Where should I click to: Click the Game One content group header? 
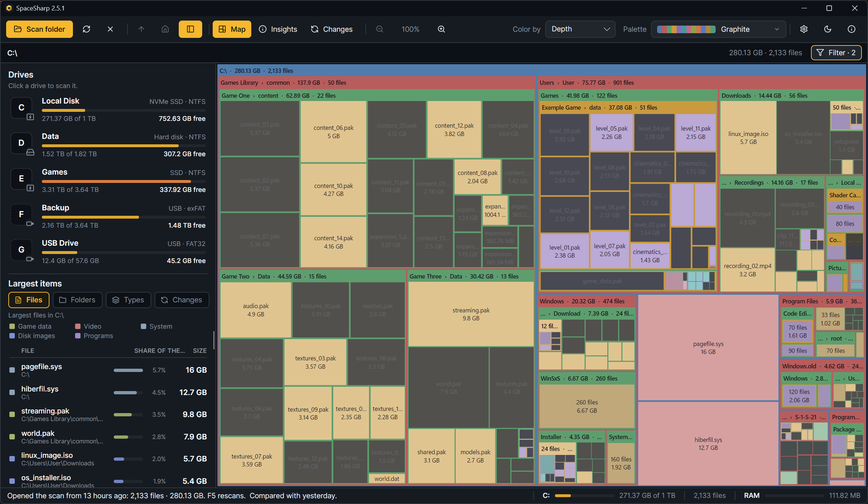click(x=377, y=96)
